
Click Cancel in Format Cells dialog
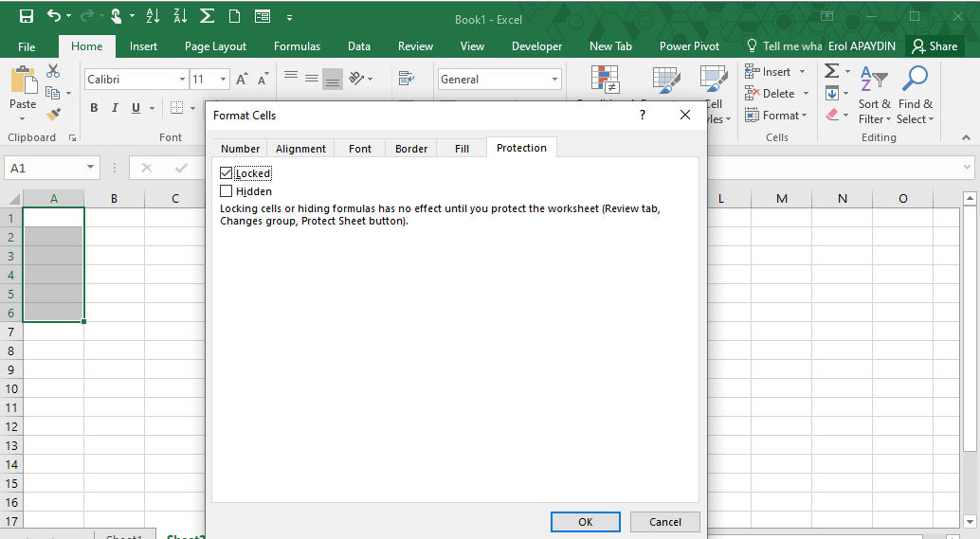(665, 522)
